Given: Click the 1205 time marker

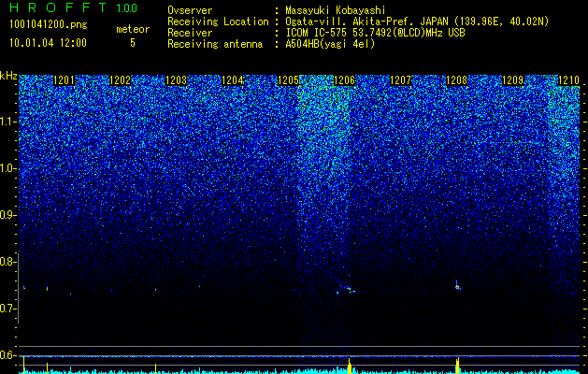Looking at the screenshot, I should pos(288,80).
